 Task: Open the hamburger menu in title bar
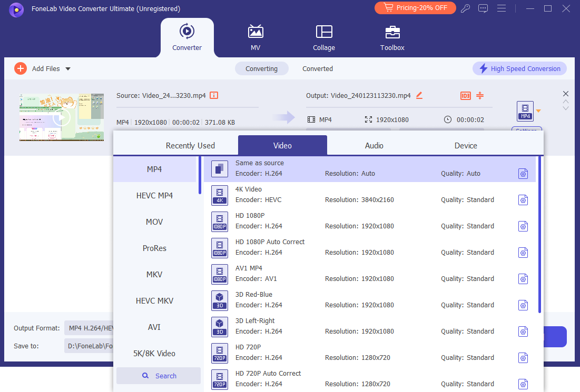click(502, 8)
